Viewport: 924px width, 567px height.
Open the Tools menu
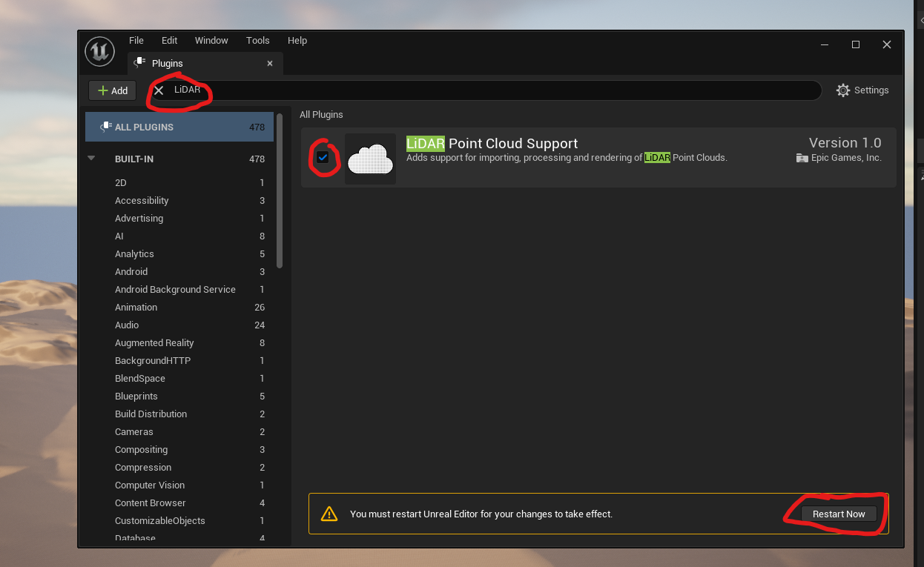(x=258, y=41)
